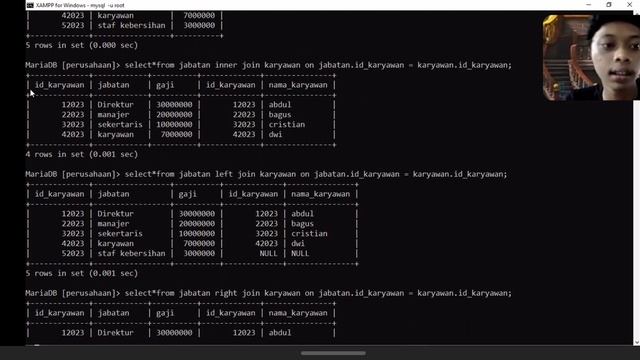Click 'staf kebersihan' in the topmost table
Image resolution: width=640 pixels, height=360 pixels.
click(x=131, y=25)
